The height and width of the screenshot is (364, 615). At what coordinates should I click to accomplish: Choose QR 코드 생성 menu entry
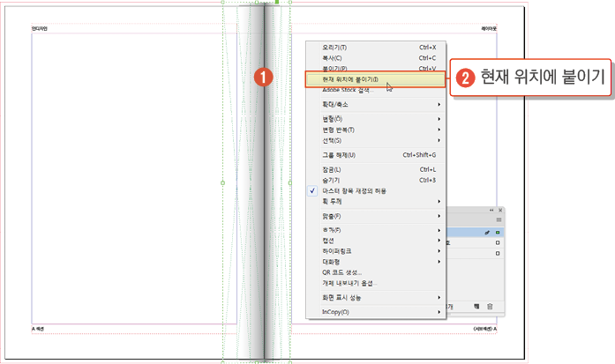(376, 272)
